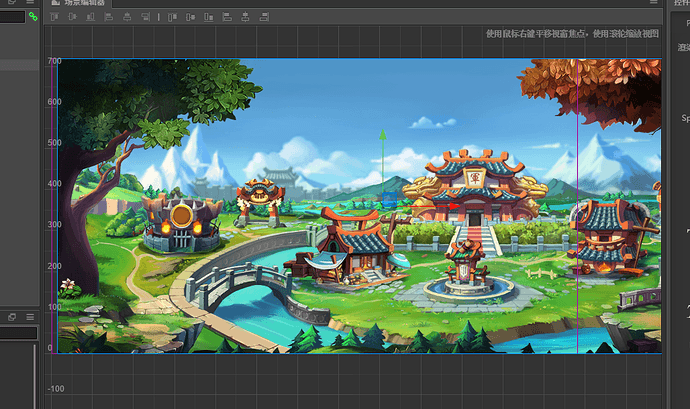Click the red X-axis move gizmo arrow
This screenshot has height=409, width=690.
tap(454, 206)
